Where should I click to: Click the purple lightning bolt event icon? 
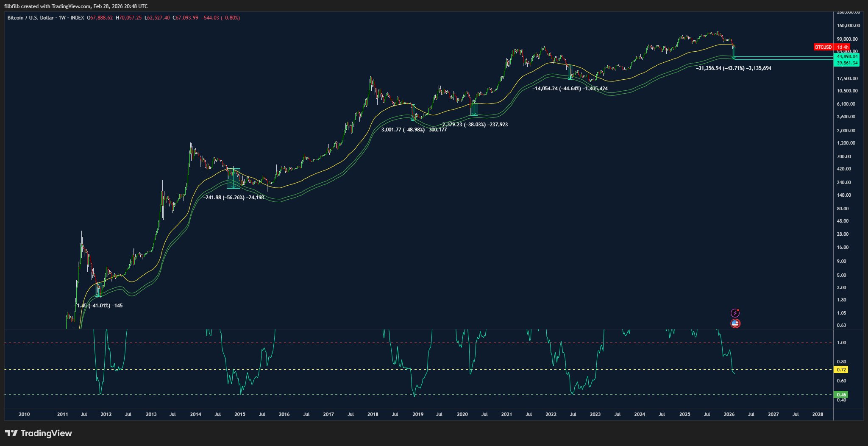tap(735, 313)
